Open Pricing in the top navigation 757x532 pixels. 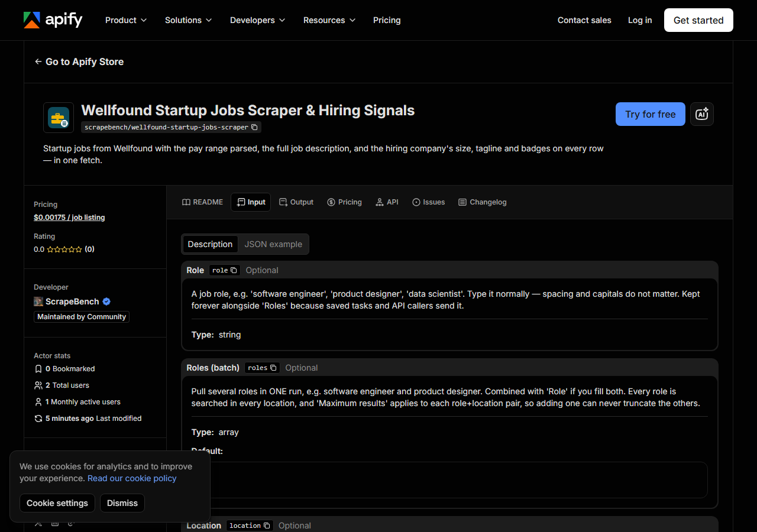(387, 20)
